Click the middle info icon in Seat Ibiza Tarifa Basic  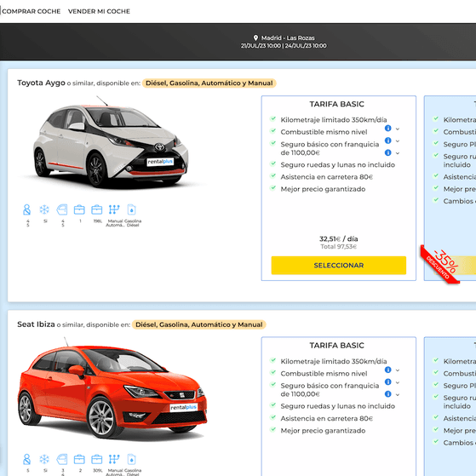point(388,381)
